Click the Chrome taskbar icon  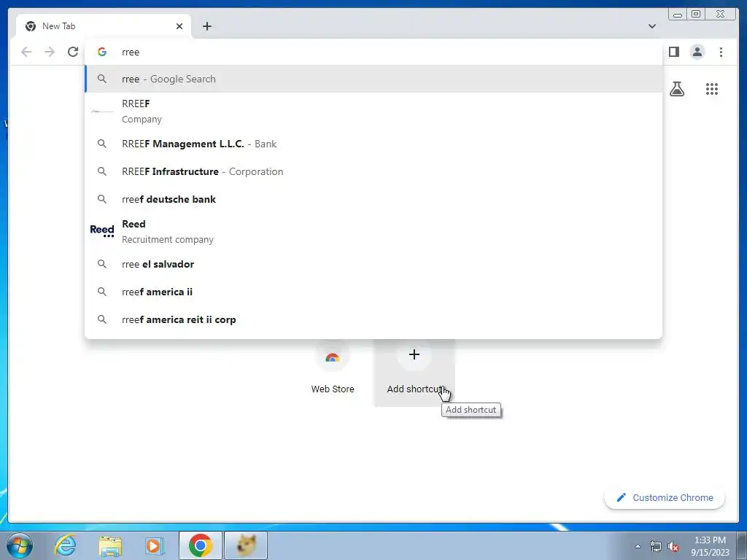200,545
